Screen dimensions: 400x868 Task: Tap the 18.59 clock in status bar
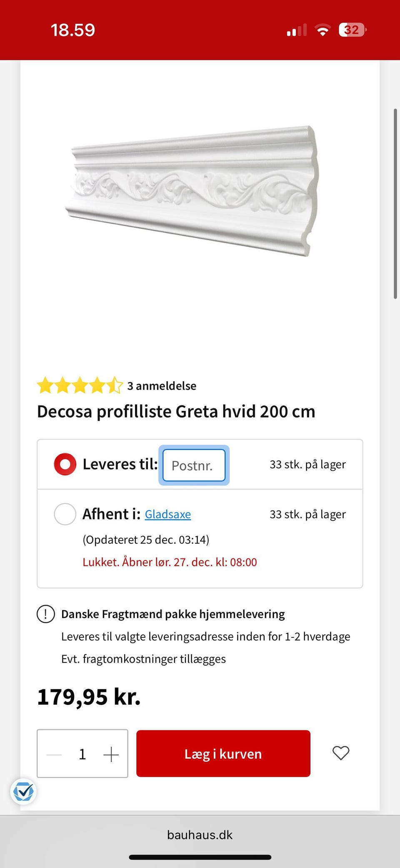pos(73,30)
